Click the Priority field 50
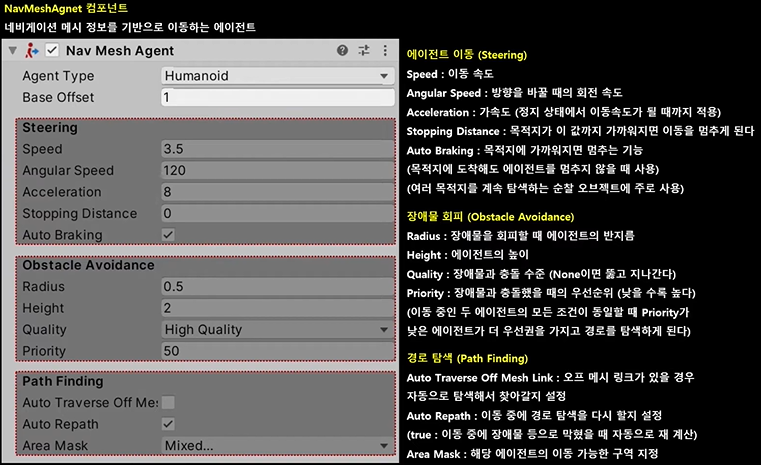This screenshot has width=761, height=465. 277,351
